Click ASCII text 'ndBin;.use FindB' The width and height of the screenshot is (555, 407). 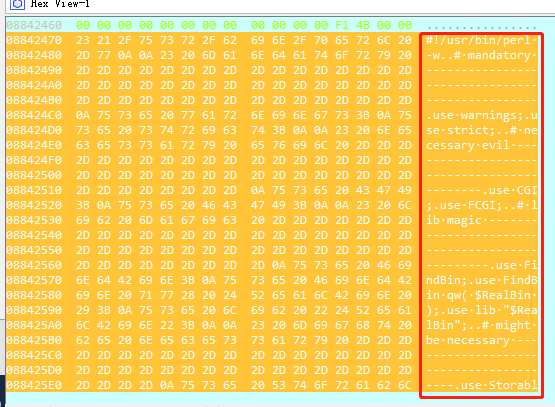tap(481, 280)
